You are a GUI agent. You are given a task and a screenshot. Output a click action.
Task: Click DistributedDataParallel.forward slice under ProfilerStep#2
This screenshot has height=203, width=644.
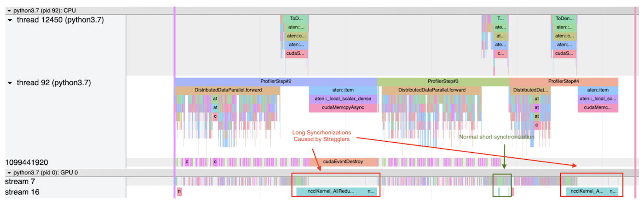click(x=227, y=90)
